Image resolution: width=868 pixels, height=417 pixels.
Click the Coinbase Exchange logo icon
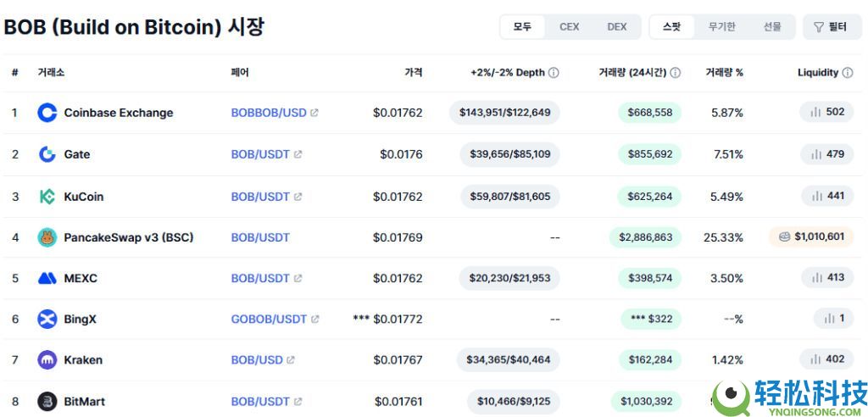[47, 113]
